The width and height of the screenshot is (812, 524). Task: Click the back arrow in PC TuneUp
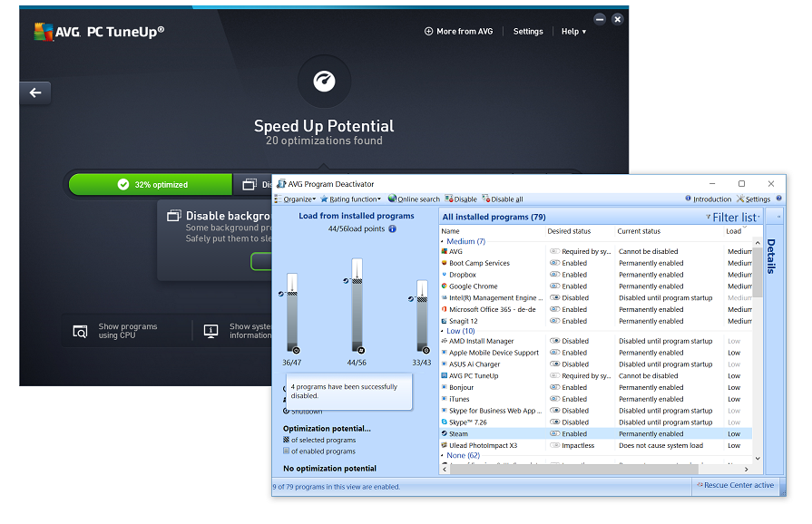pos(35,93)
